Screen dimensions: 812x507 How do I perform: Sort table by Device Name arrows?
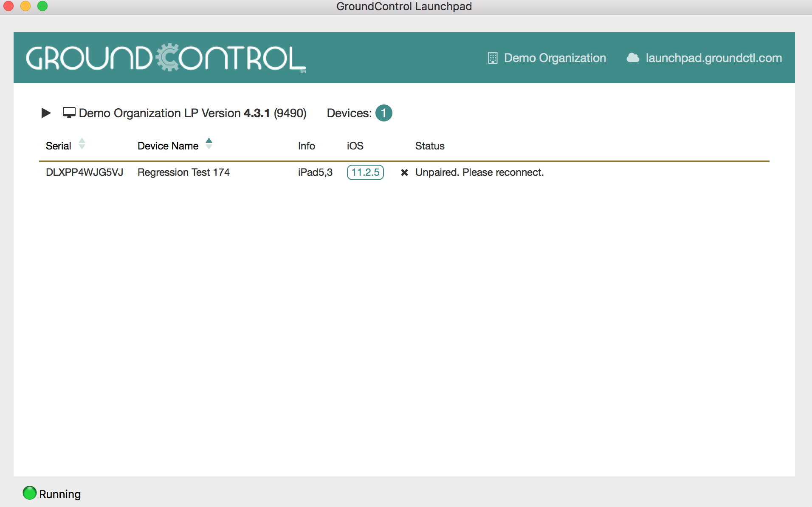coord(209,144)
